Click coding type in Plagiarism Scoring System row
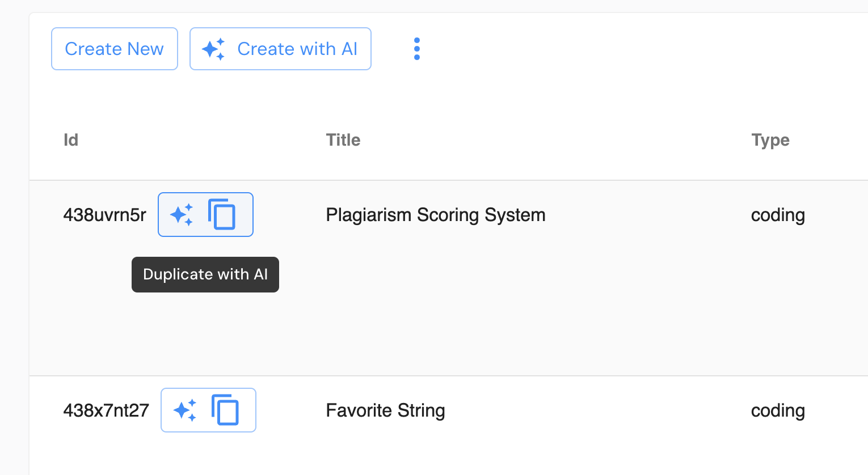The width and height of the screenshot is (868, 475). coord(778,215)
